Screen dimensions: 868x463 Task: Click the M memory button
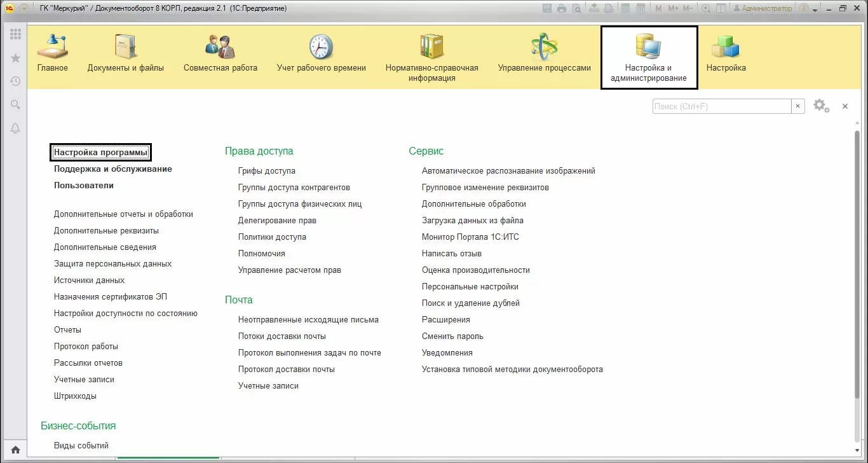658,8
